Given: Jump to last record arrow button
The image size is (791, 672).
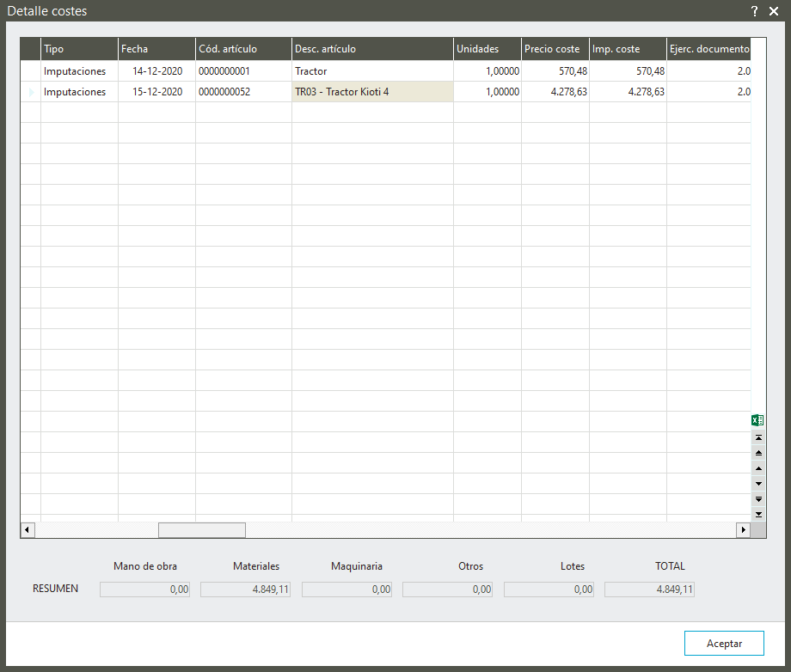Looking at the screenshot, I should click(758, 514).
